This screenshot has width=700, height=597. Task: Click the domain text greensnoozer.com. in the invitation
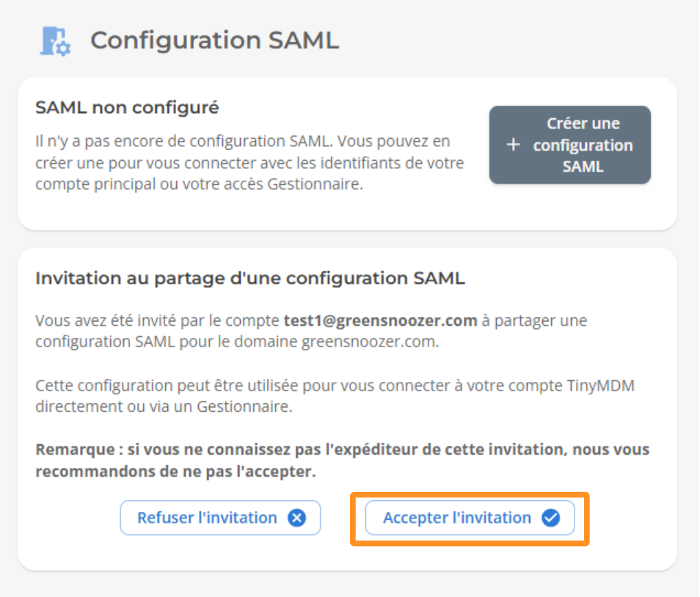click(x=370, y=343)
